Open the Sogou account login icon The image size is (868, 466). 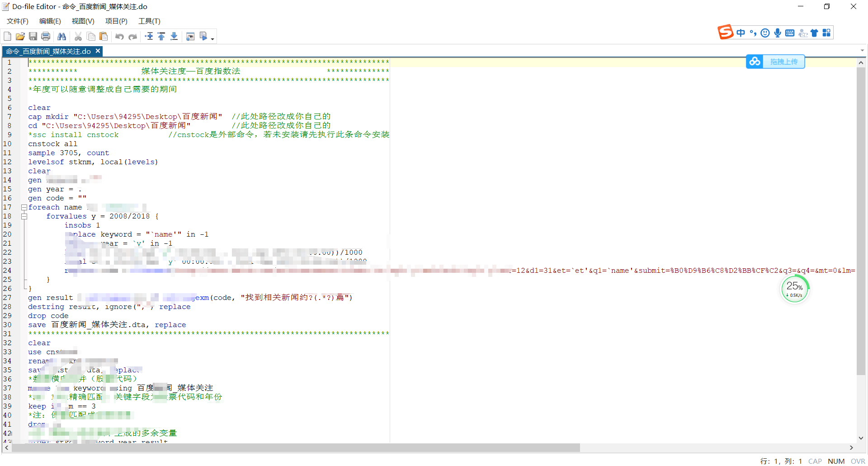tap(802, 33)
